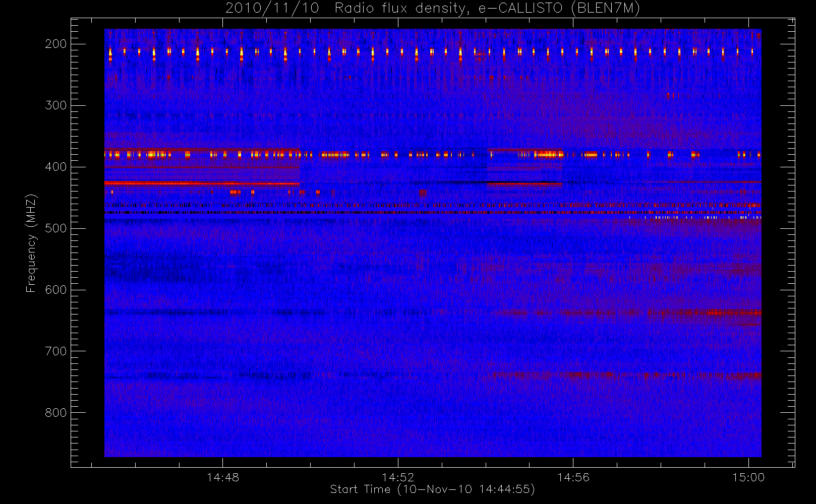The height and width of the screenshot is (504, 816).
Task: Click the 14:56 time tick label
Action: click(573, 477)
